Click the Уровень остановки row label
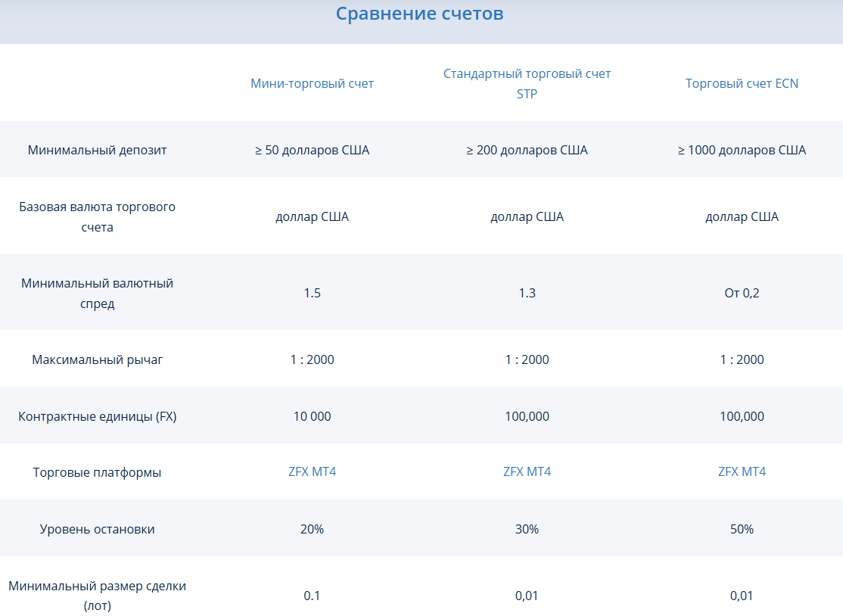Viewport: 843px width, 616px height. 97,529
